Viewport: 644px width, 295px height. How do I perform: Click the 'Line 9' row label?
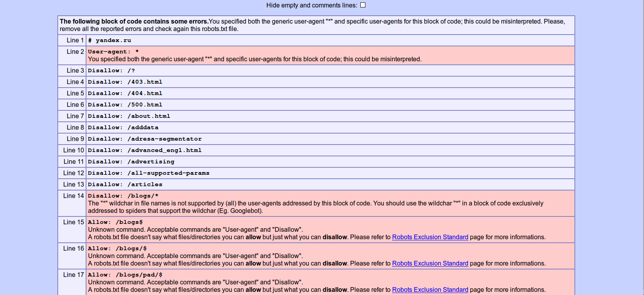point(75,139)
